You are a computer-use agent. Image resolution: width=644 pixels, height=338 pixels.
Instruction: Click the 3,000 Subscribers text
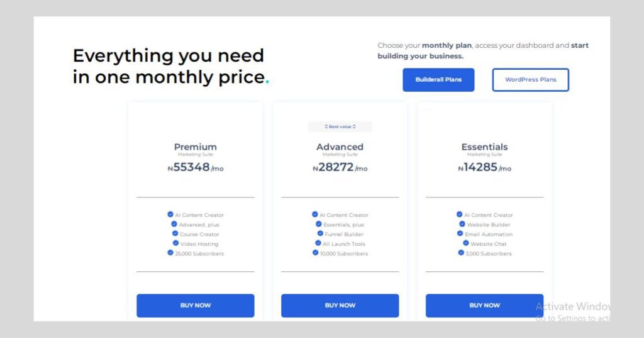(x=489, y=254)
